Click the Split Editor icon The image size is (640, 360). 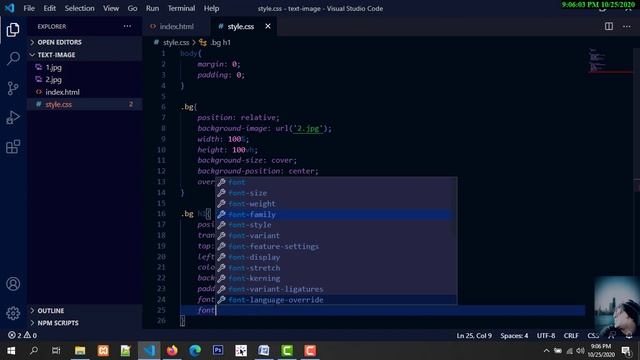click(x=609, y=26)
